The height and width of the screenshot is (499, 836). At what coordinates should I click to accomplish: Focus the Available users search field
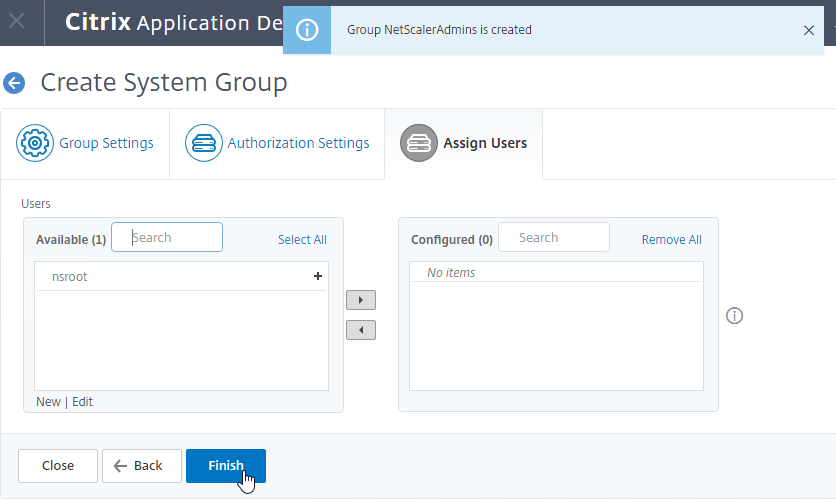[167, 237]
